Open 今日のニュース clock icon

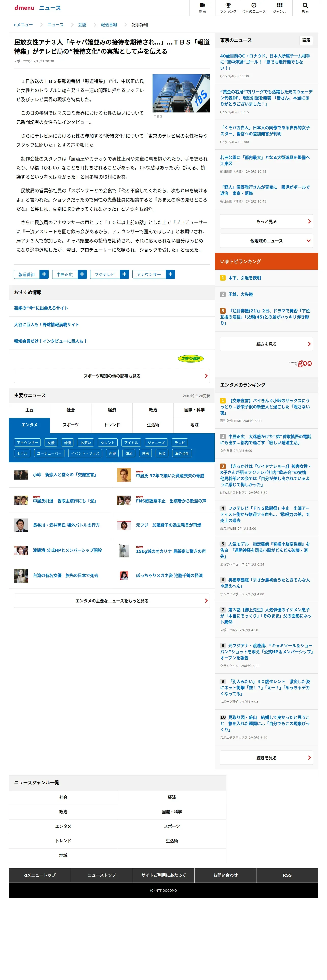(x=254, y=8)
